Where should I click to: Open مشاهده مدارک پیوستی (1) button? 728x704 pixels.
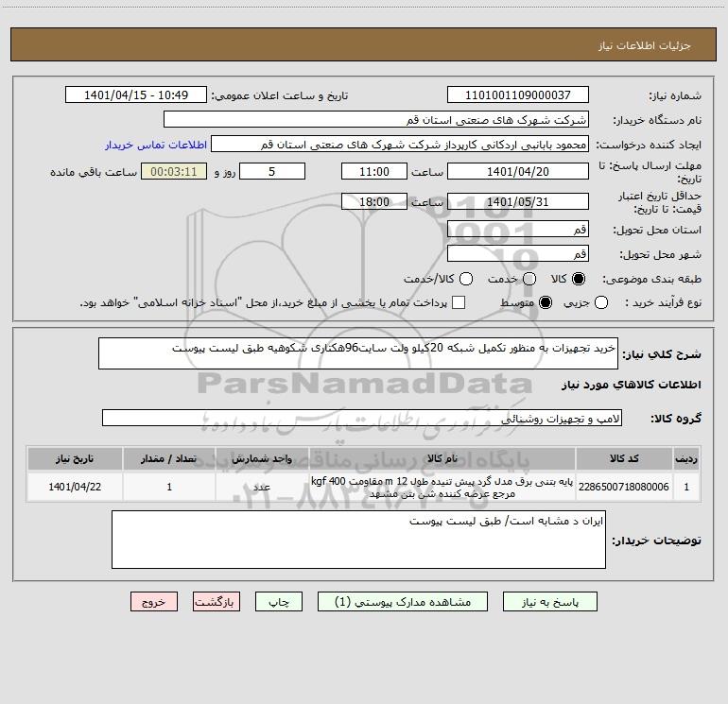pyautogui.click(x=403, y=602)
